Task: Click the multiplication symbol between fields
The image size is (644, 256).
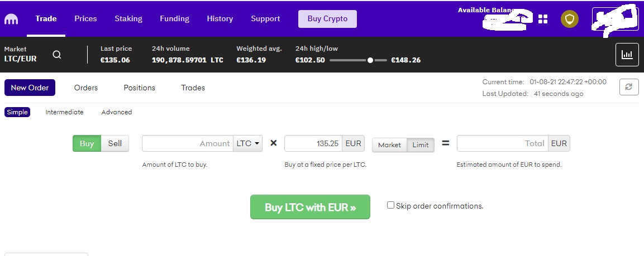Action: [274, 143]
